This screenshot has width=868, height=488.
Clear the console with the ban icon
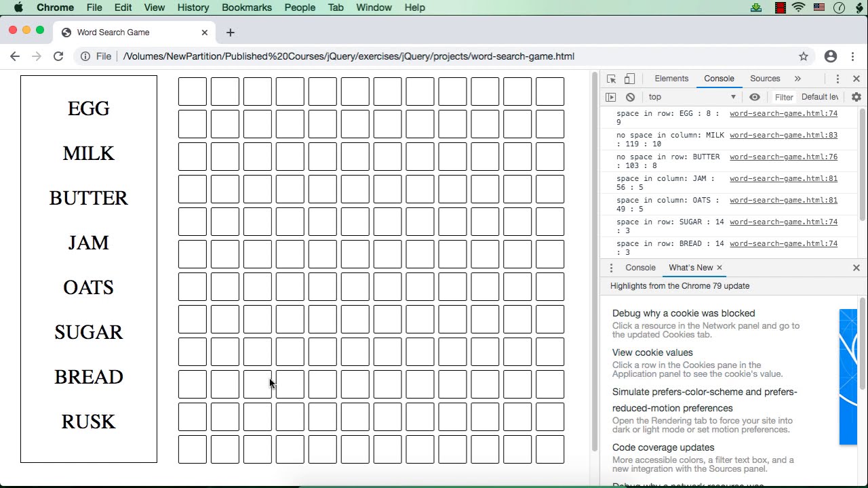point(630,97)
